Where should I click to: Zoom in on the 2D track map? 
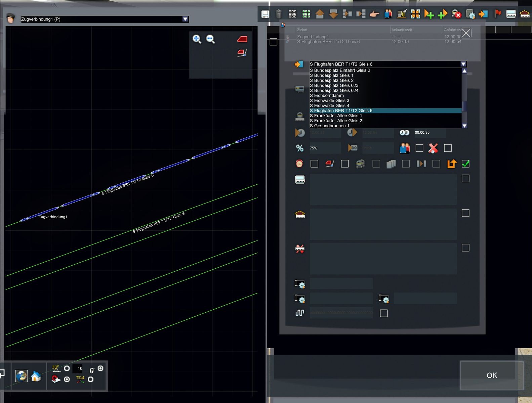pos(197,39)
